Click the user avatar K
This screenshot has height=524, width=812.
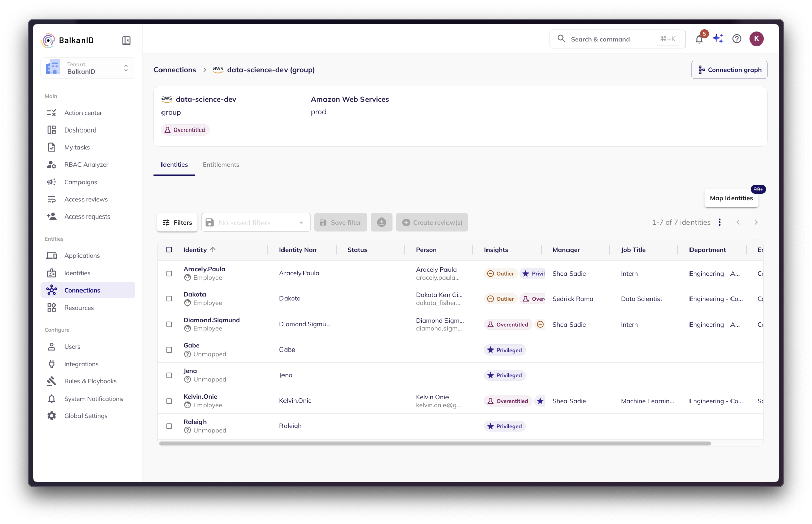click(x=756, y=39)
